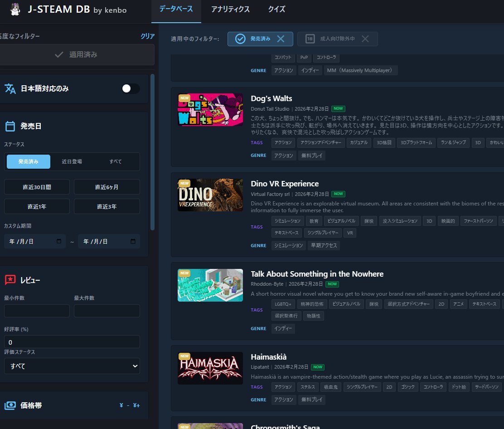Click the Virtual Factory srl developer name

(270, 194)
